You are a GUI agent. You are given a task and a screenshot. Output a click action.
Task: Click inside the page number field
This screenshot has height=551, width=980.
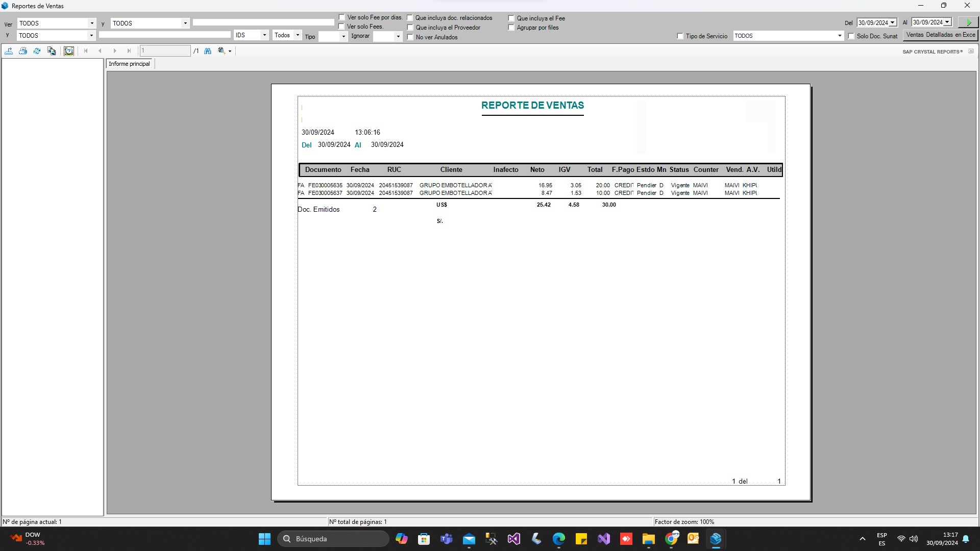click(164, 51)
